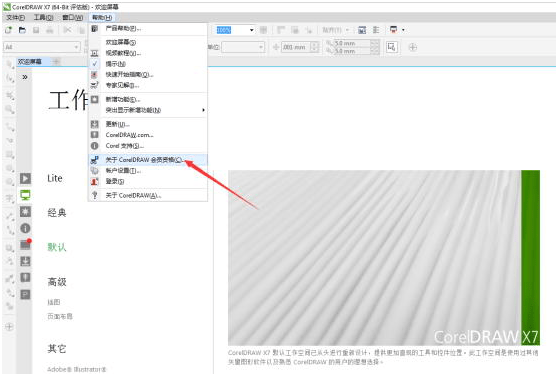Select the green 默认 workspace
558x376 pixels.
coord(57,247)
